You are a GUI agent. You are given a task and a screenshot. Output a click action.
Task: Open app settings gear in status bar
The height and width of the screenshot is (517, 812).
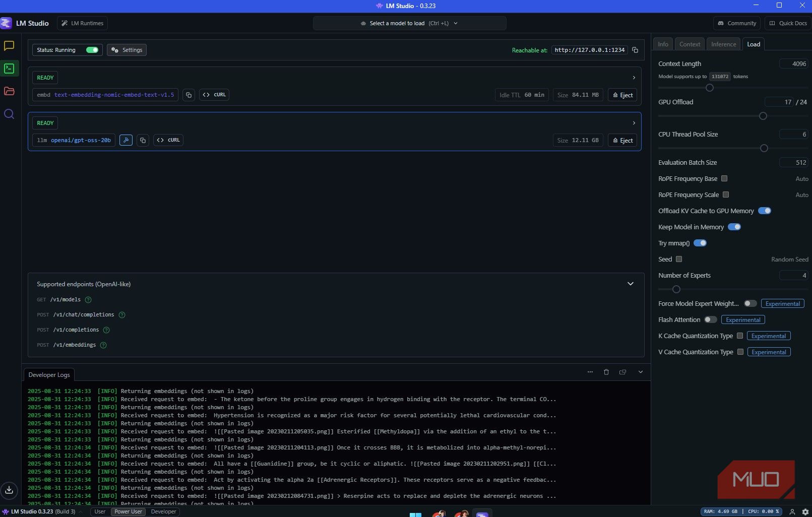(805, 511)
